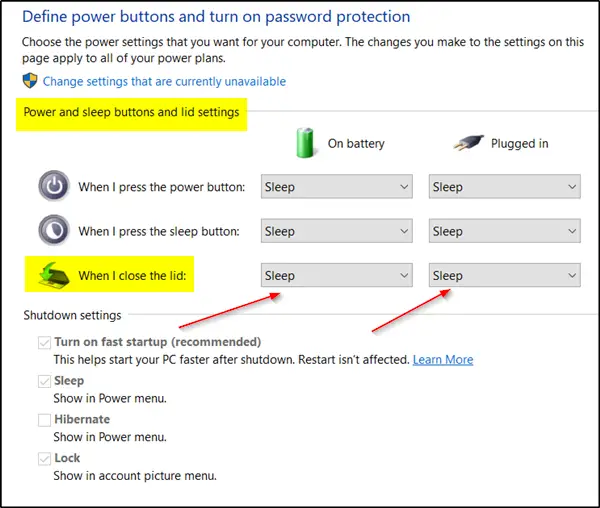Open the Learn More link
Screen dimensions: 600x508
click(x=443, y=359)
